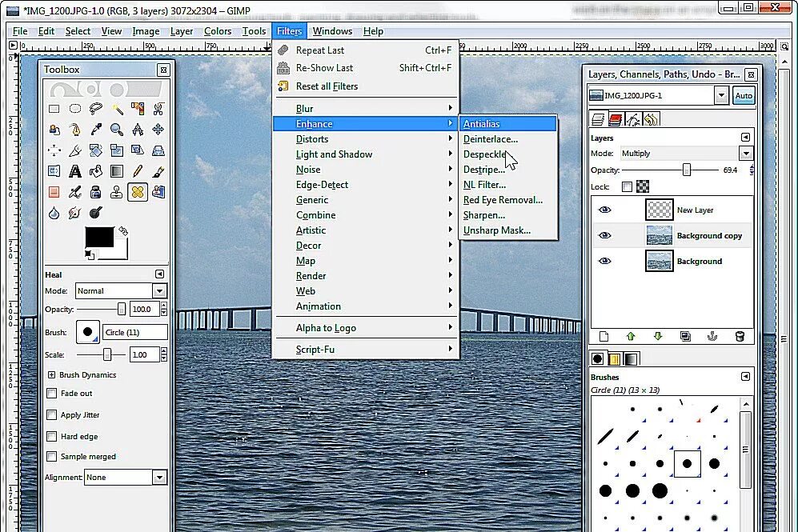Select the Blend gradient tool
This screenshot has height=532, width=798.
point(117,171)
